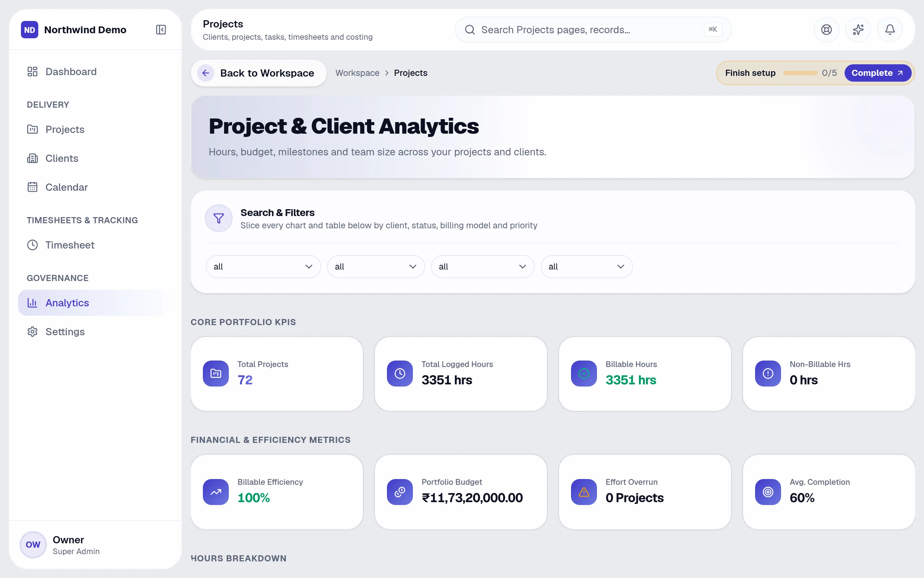Viewport: 924px width, 578px height.
Task: Open the AI sparkles assistant icon
Action: pos(858,29)
